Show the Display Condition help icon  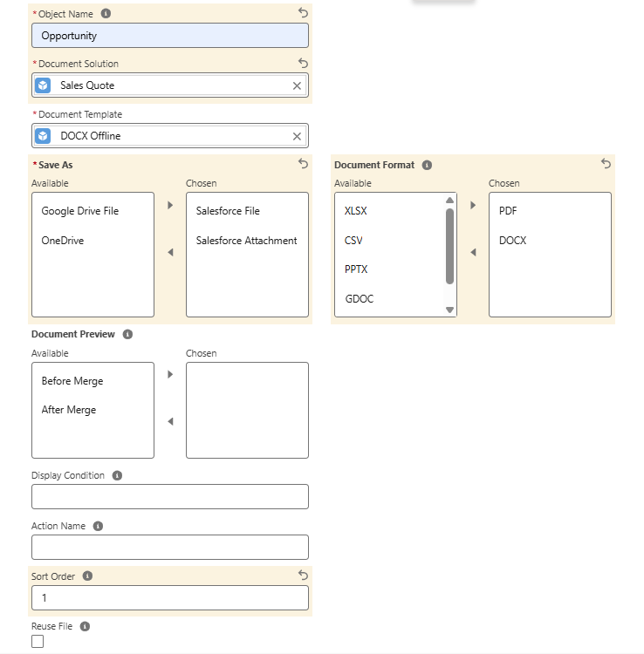pyautogui.click(x=117, y=475)
